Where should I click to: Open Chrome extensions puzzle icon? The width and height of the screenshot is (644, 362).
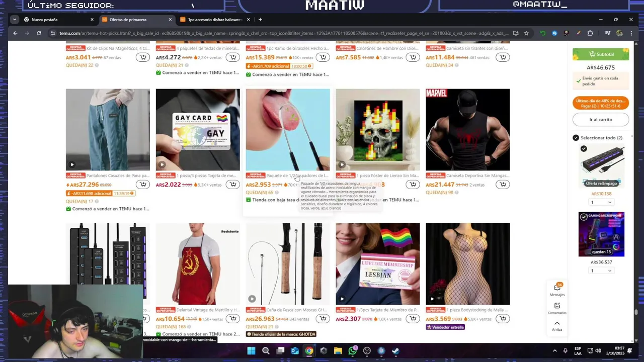(590, 33)
